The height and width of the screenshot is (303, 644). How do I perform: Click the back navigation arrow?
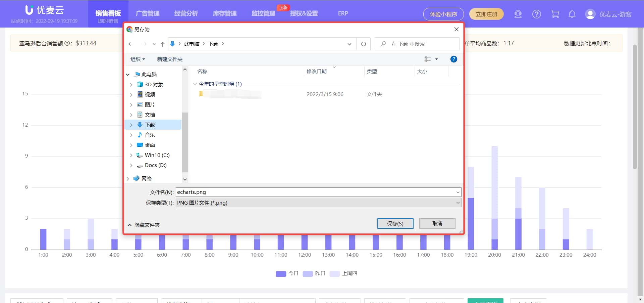coord(131,44)
